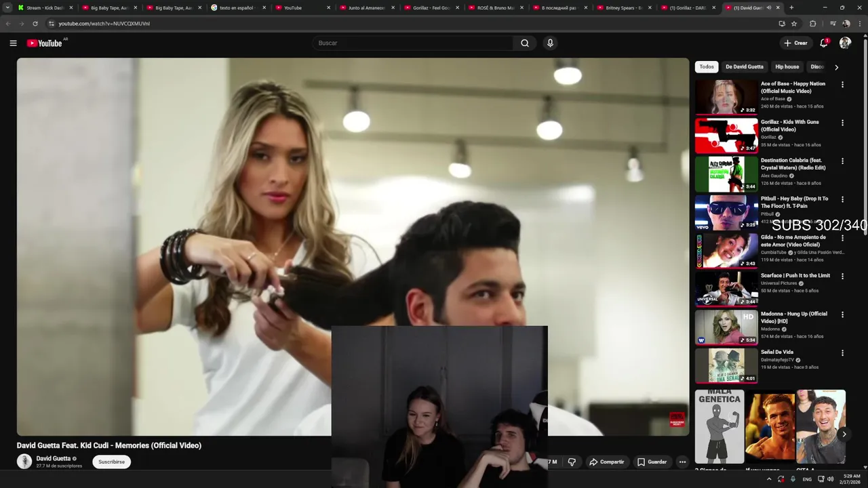The width and height of the screenshot is (868, 488).
Task: Open options menu for Pitbull Hey Baby
Action: pos(842,199)
